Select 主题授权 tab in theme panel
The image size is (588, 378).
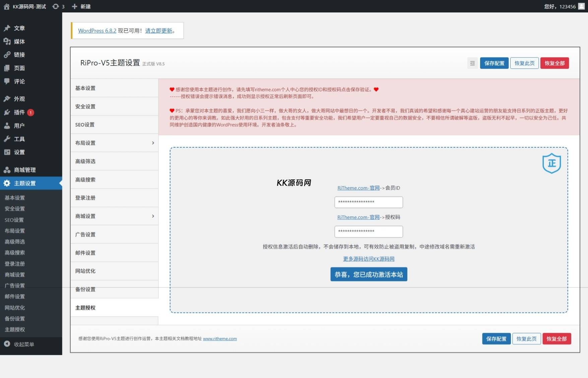pyautogui.click(x=114, y=308)
